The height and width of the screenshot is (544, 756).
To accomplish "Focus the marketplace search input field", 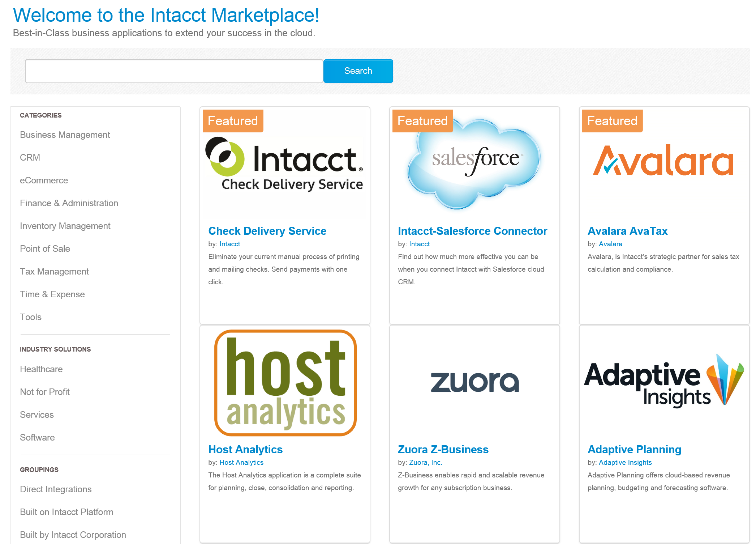I will tap(174, 71).
